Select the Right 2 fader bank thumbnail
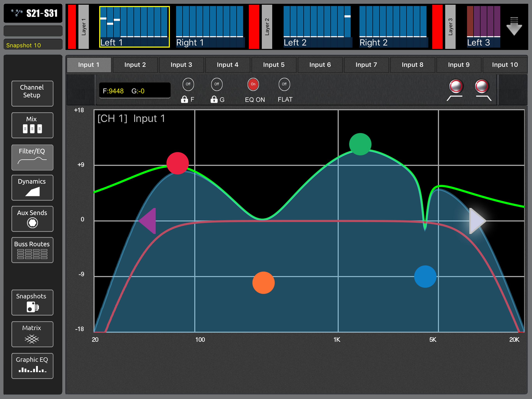The image size is (532, 399). pyautogui.click(x=394, y=26)
